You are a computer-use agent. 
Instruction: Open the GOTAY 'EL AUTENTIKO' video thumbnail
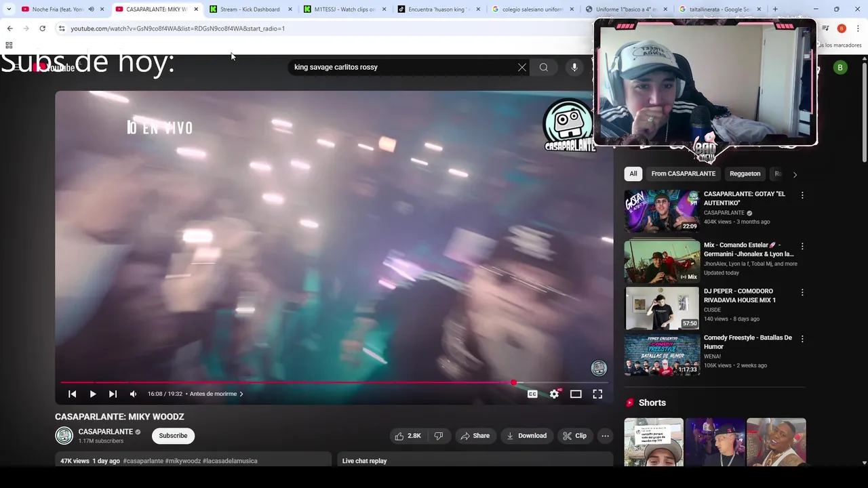[x=662, y=211]
